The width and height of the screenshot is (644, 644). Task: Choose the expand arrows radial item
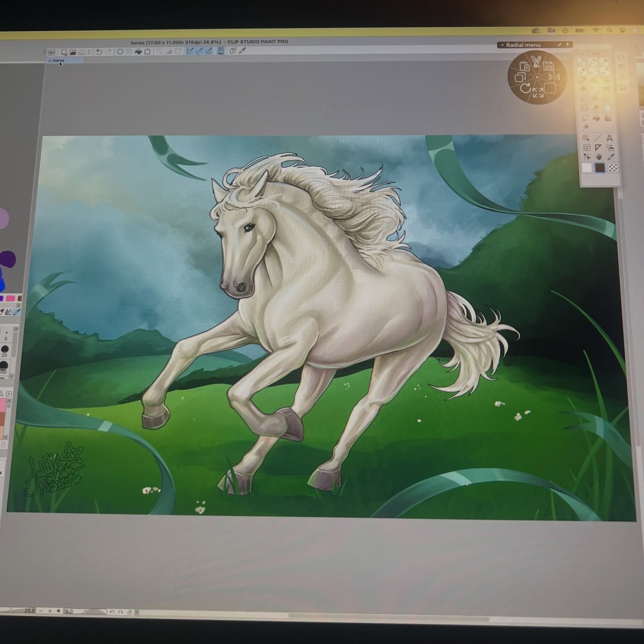[x=538, y=93]
